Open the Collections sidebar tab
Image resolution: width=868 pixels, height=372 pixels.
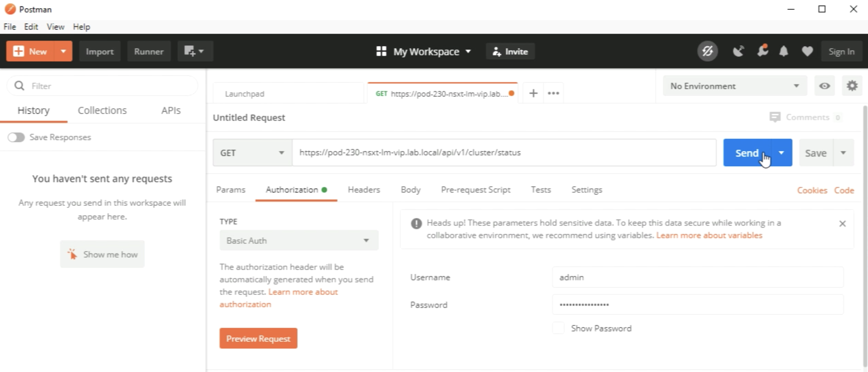(102, 111)
